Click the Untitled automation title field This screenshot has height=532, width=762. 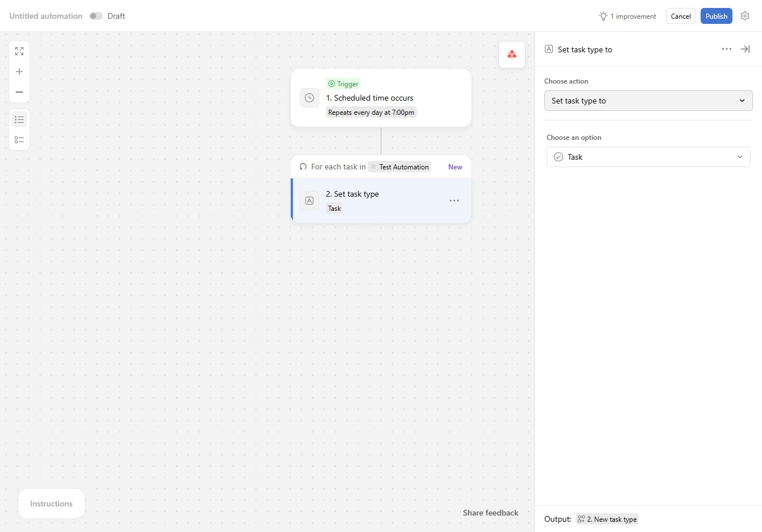(x=45, y=16)
